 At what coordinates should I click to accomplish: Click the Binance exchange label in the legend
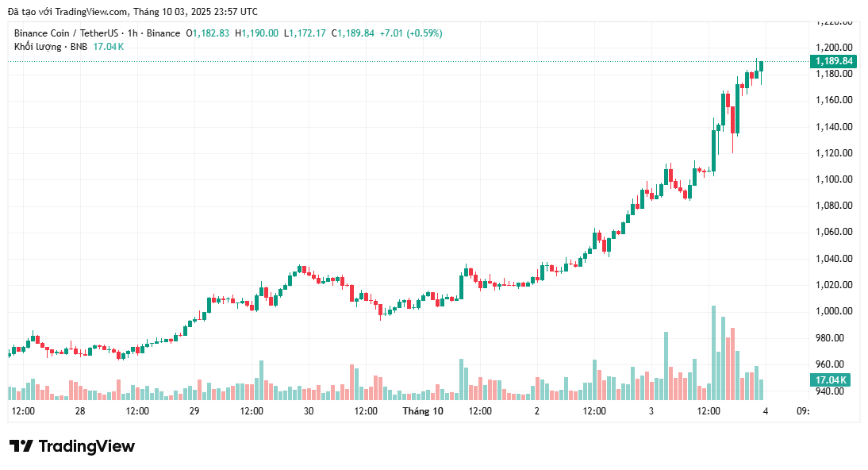163,33
